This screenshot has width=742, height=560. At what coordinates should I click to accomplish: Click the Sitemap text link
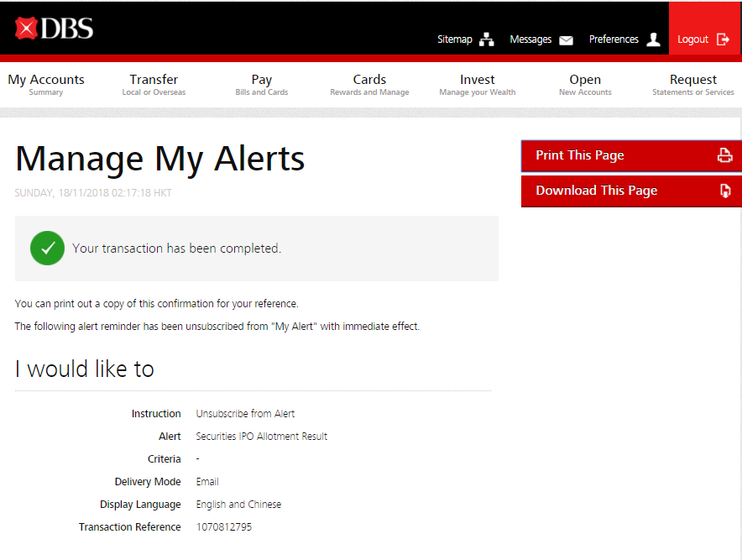[x=455, y=39]
